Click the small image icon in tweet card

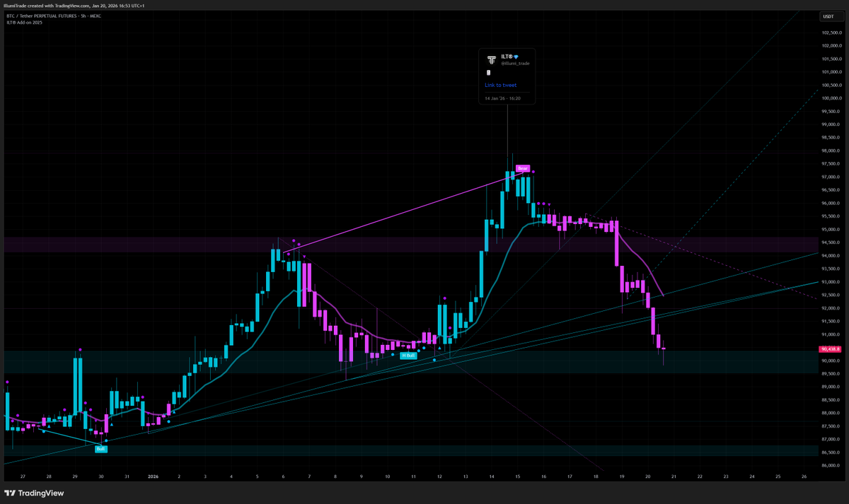click(488, 72)
